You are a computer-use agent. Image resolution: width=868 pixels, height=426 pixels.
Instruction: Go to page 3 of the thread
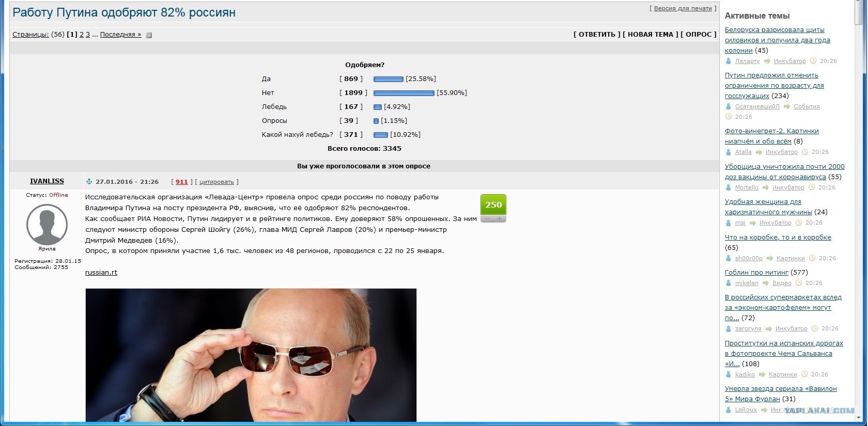(x=88, y=35)
